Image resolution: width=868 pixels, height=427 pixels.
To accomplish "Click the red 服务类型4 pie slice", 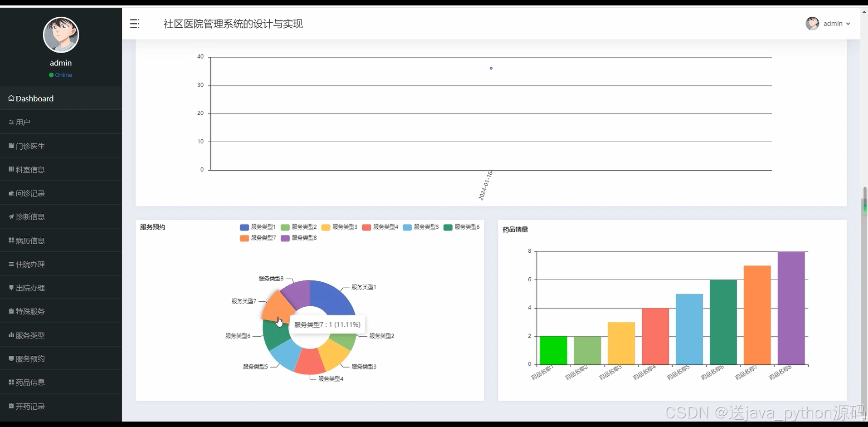I will [310, 362].
